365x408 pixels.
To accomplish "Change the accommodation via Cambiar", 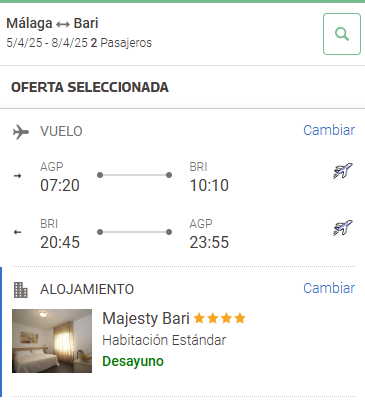I will click(329, 288).
